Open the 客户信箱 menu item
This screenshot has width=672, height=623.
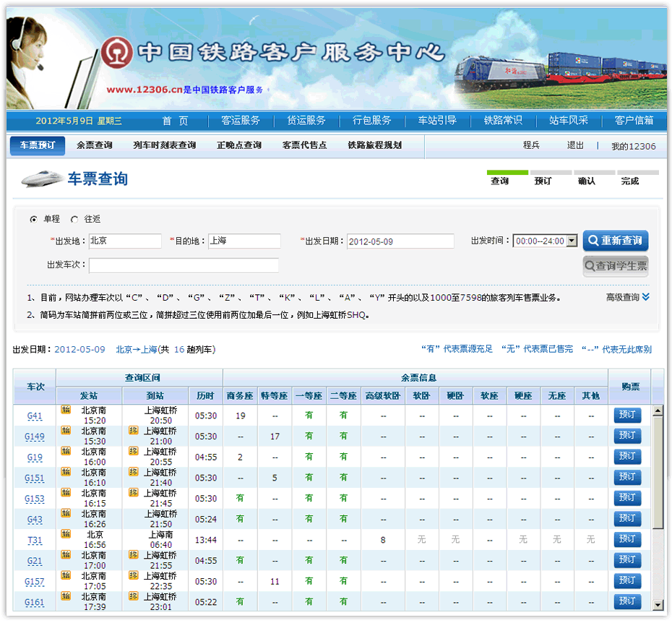[634, 121]
